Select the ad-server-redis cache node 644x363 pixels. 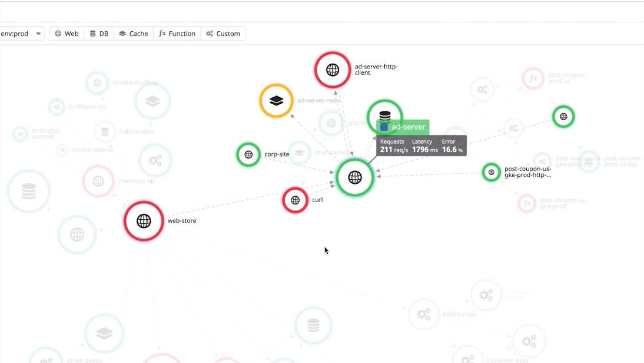tap(277, 101)
